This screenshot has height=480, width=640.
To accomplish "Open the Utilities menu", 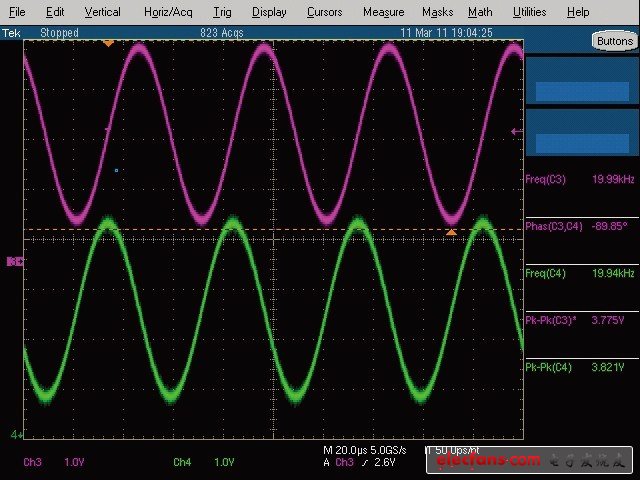I will click(529, 12).
